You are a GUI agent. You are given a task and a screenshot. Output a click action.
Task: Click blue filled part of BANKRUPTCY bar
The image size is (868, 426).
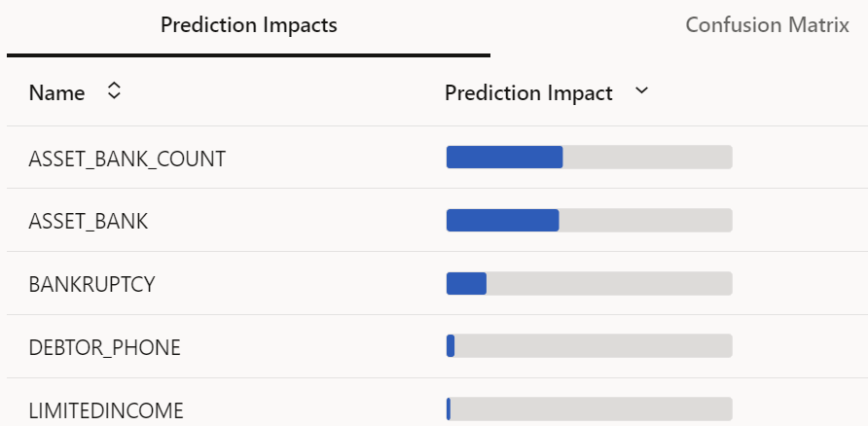click(466, 283)
